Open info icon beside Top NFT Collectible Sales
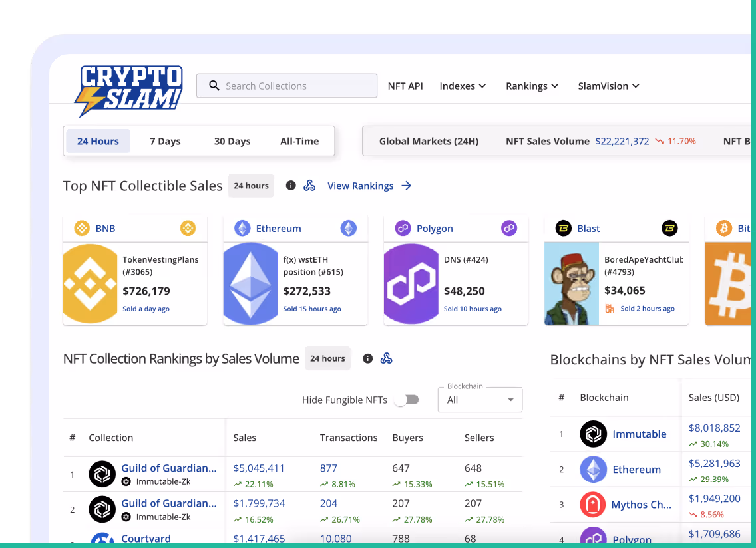This screenshot has height=548, width=756. (x=291, y=186)
